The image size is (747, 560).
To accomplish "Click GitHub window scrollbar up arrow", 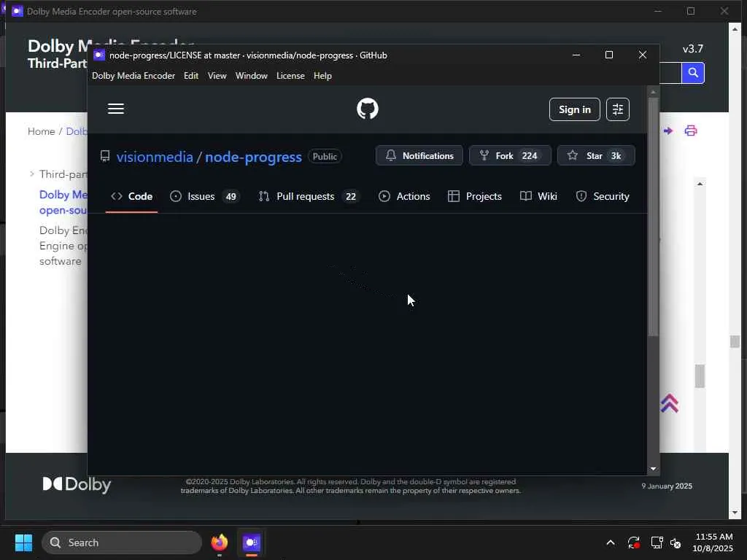I will coord(653,91).
